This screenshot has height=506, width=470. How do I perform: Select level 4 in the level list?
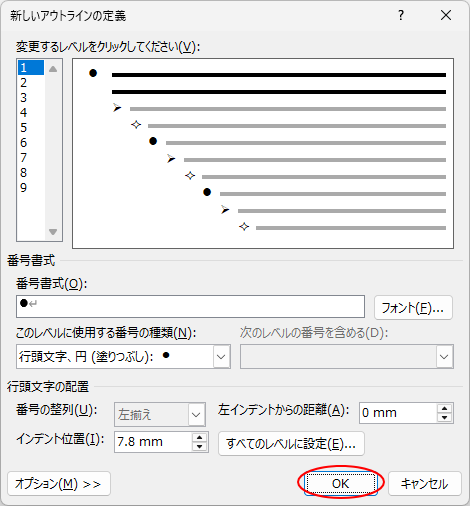31,113
